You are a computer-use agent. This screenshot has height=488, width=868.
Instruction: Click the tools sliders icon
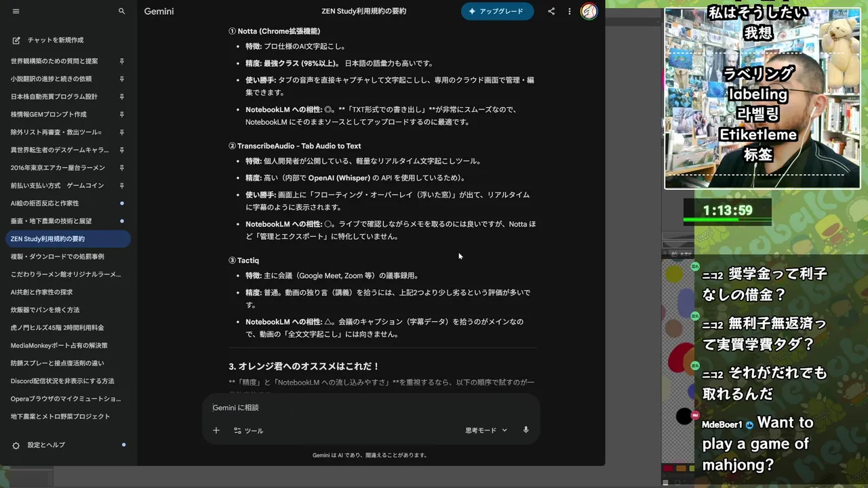tap(237, 430)
